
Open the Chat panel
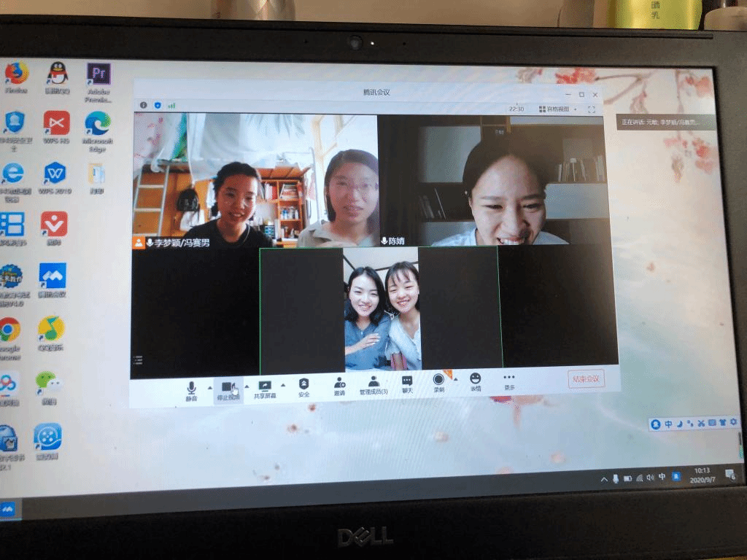[407, 383]
